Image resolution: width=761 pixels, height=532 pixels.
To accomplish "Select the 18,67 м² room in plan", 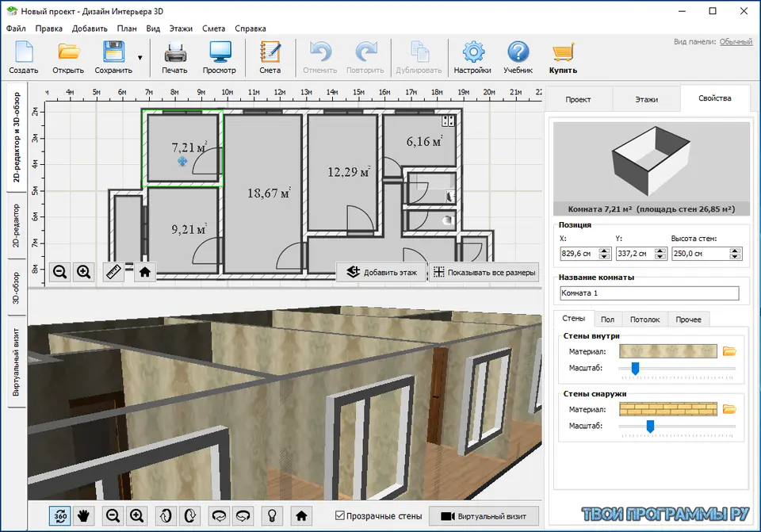I will coord(265,193).
